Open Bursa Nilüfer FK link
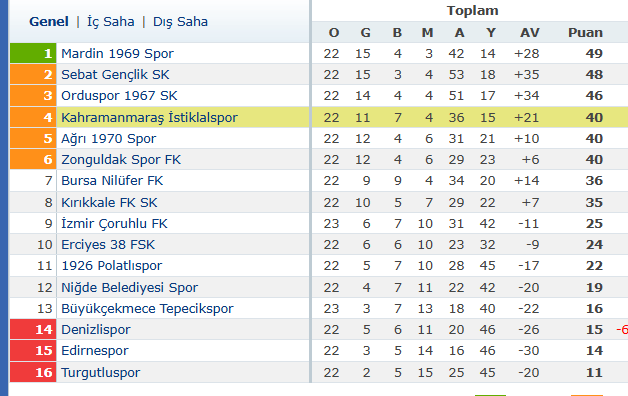Viewport: 628px width, 396px height. [x=112, y=181]
